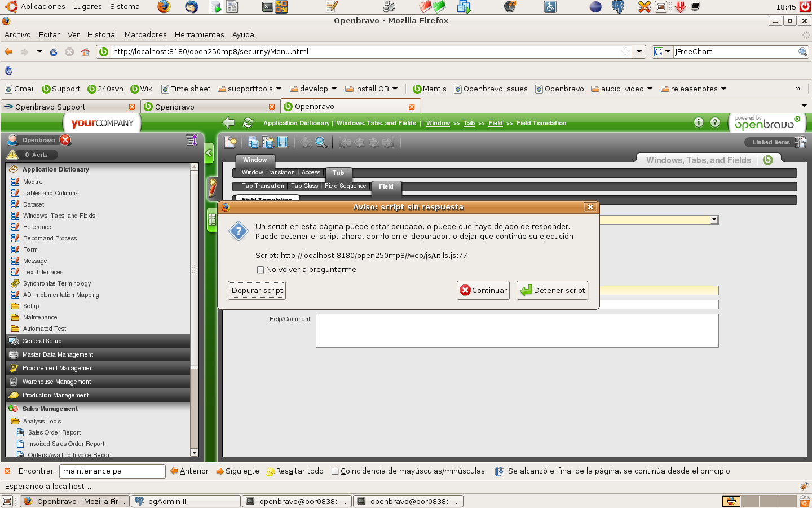
Task: Toggle the 'Resaltar todo' highlight option
Action: pos(295,471)
